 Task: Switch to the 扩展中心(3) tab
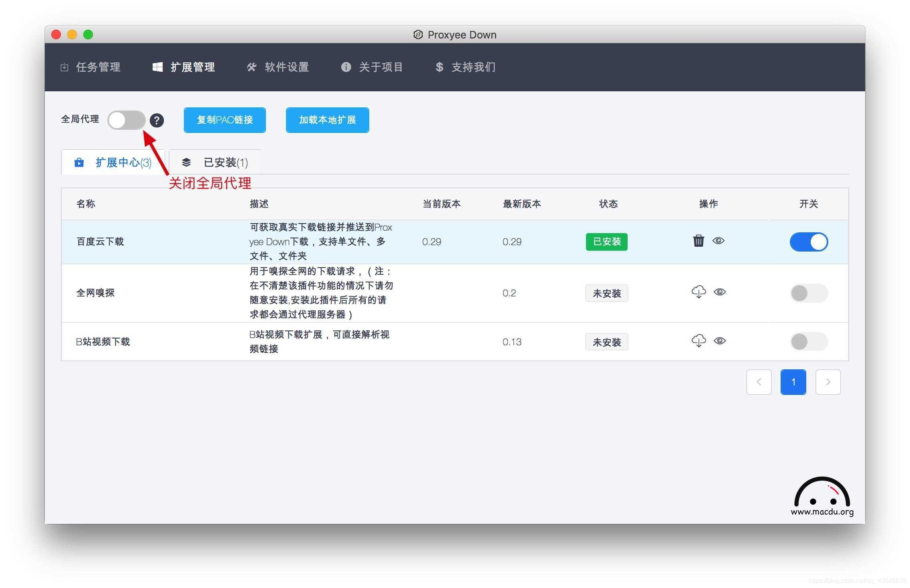pyautogui.click(x=113, y=162)
